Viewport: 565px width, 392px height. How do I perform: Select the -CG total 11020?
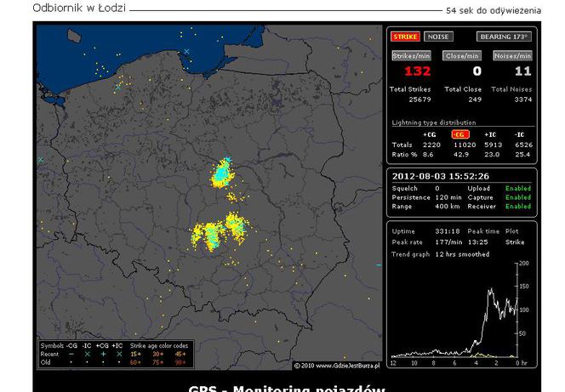click(465, 145)
